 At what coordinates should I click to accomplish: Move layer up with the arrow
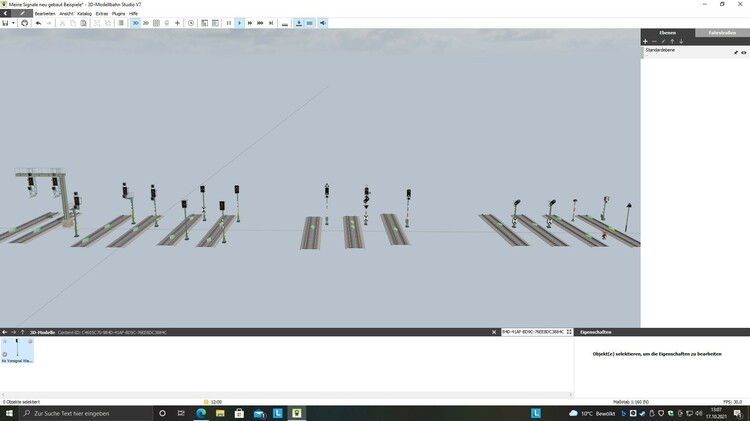click(672, 42)
